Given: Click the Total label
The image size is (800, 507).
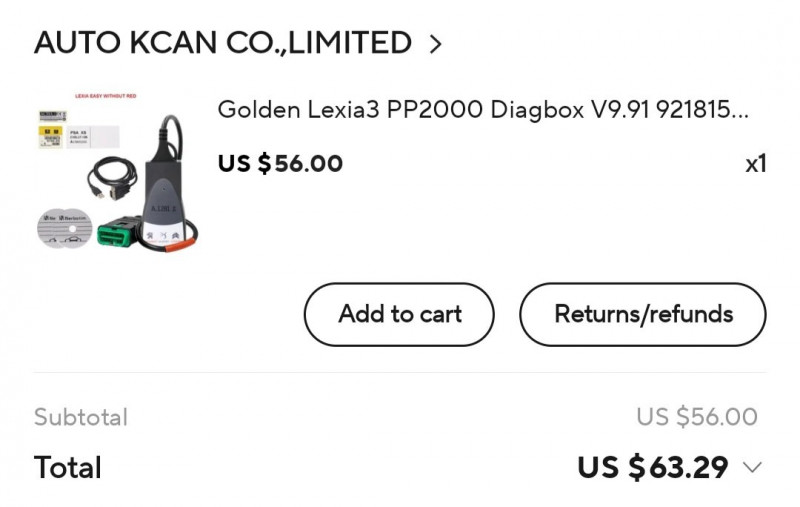Looking at the screenshot, I should 68,467.
